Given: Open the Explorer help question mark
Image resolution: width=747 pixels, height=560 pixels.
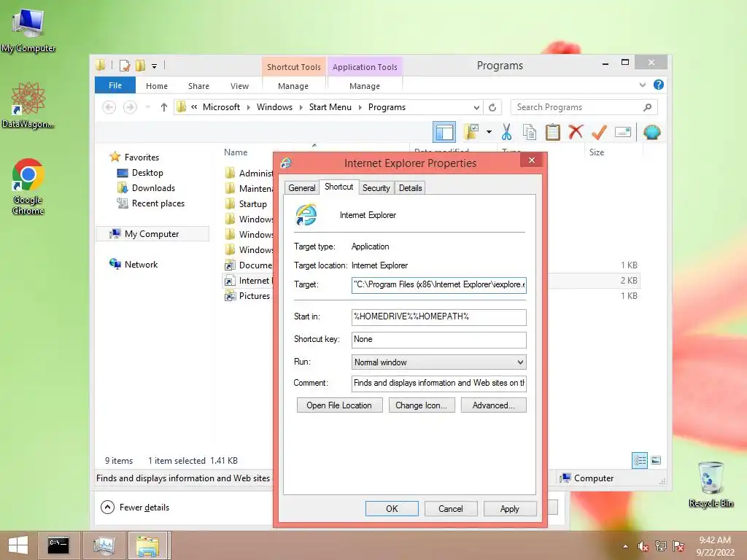Looking at the screenshot, I should point(659,85).
